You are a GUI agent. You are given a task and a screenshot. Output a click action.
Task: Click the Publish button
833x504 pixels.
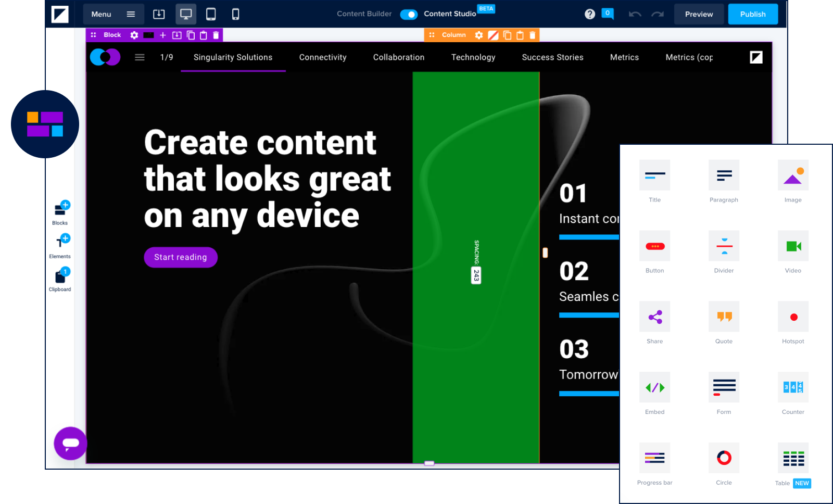pyautogui.click(x=753, y=14)
